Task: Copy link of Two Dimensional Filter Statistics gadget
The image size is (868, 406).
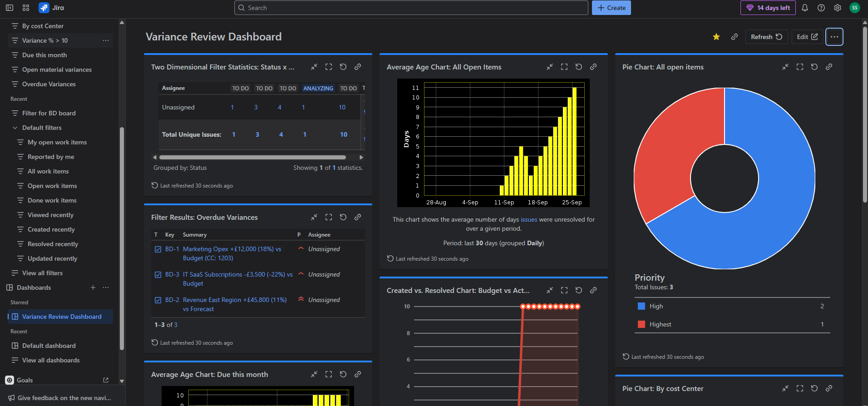Action: 358,67
